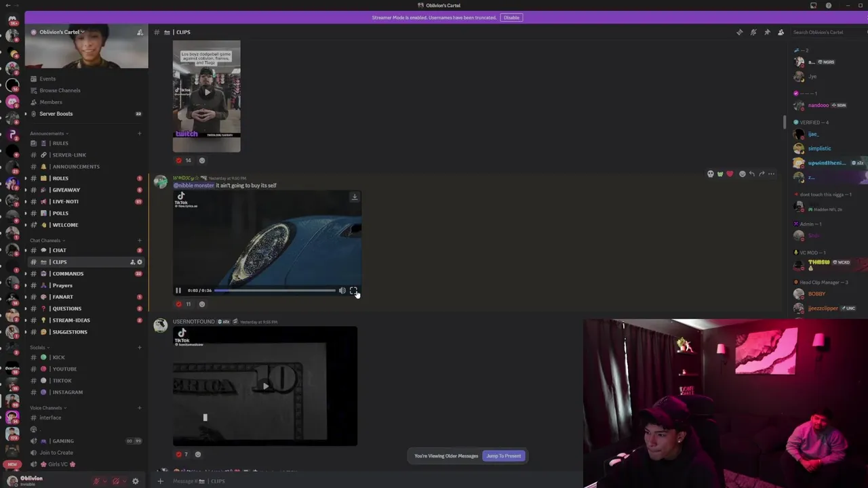868x488 pixels.
Task: Open Add Reaction emoji picker on message
Action: (x=742, y=174)
